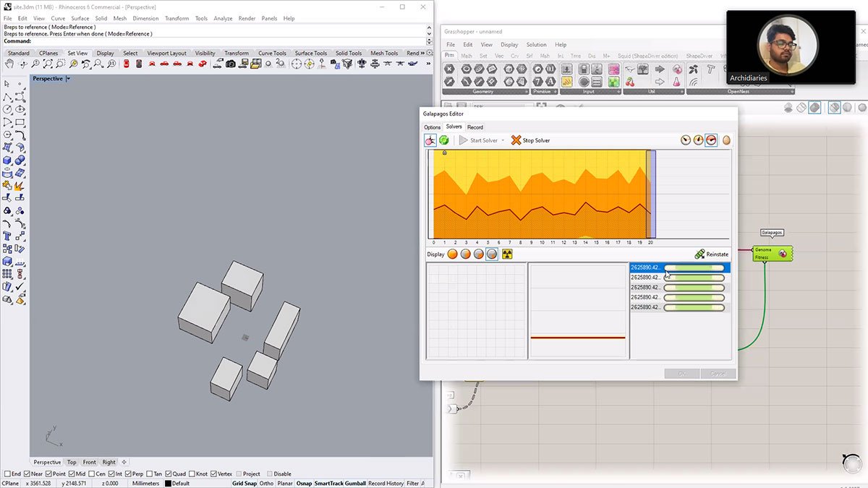Click the radiation symbol display icon
This screenshot has width=868, height=488.
(x=507, y=254)
